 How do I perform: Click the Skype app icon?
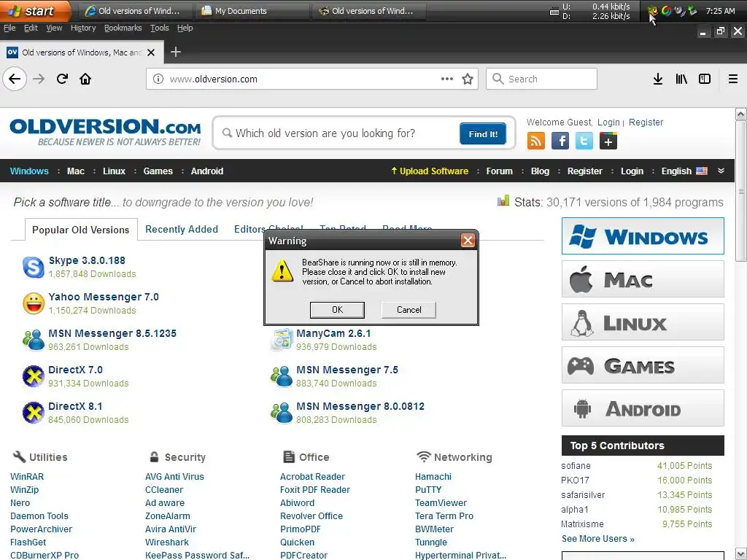tap(34, 267)
